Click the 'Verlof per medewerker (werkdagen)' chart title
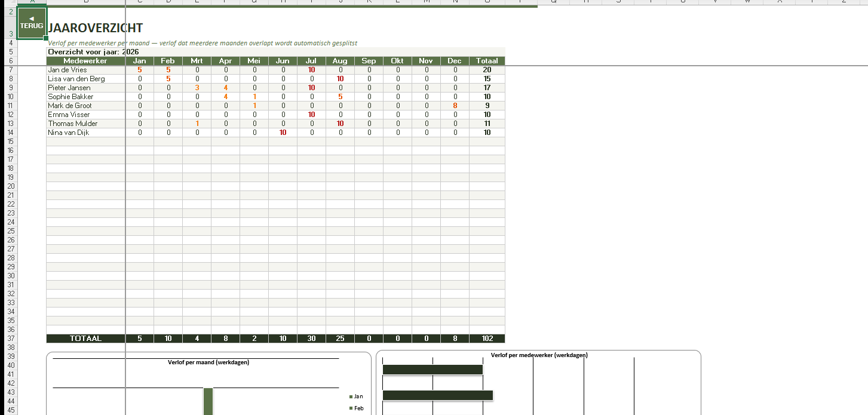 pyautogui.click(x=539, y=355)
